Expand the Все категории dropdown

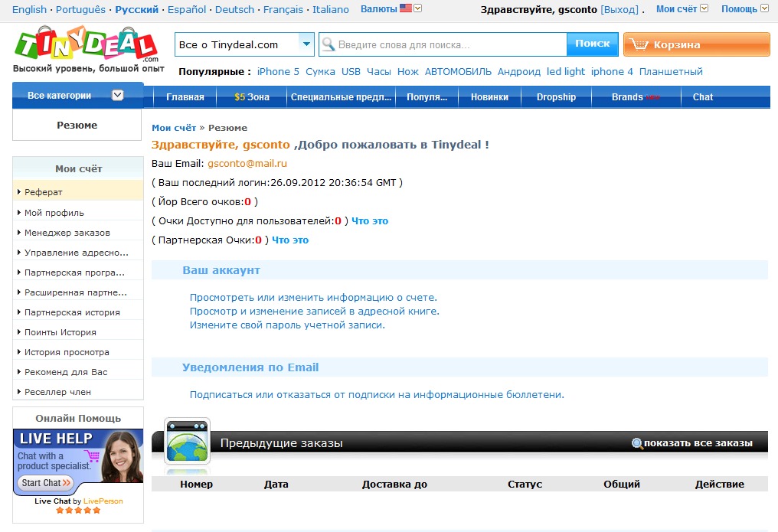coord(77,96)
